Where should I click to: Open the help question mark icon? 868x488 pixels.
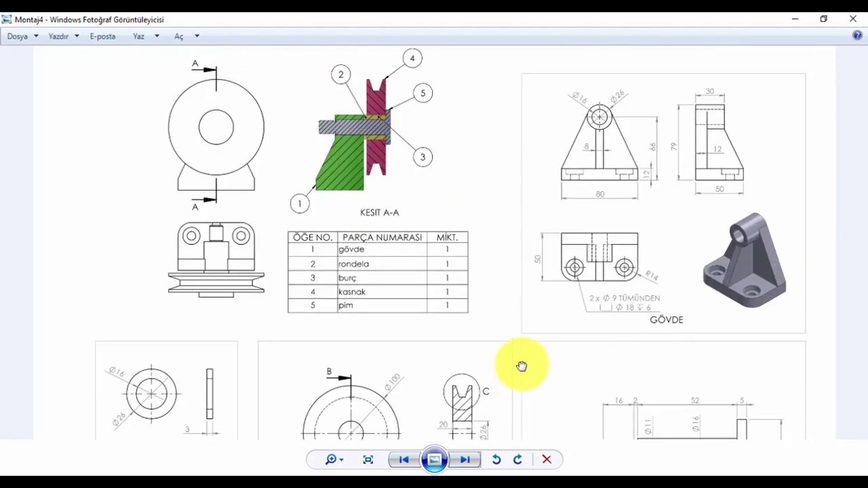(857, 35)
